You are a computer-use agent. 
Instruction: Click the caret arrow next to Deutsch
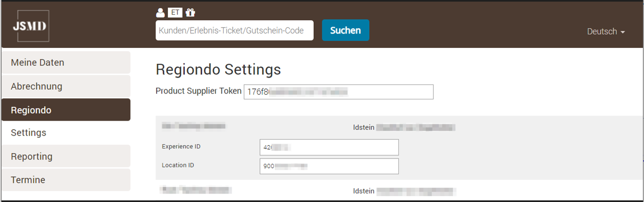click(622, 32)
